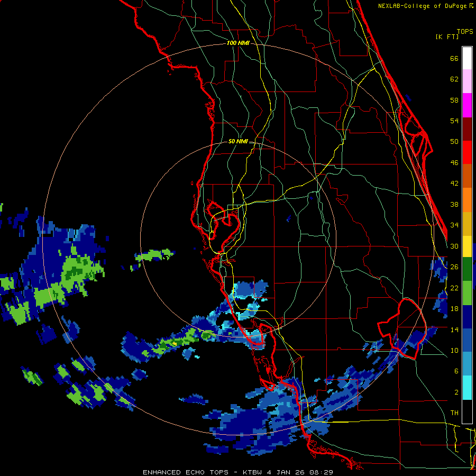Click the light pink legend swatch
This screenshot has height=476, width=476.
point(467,81)
